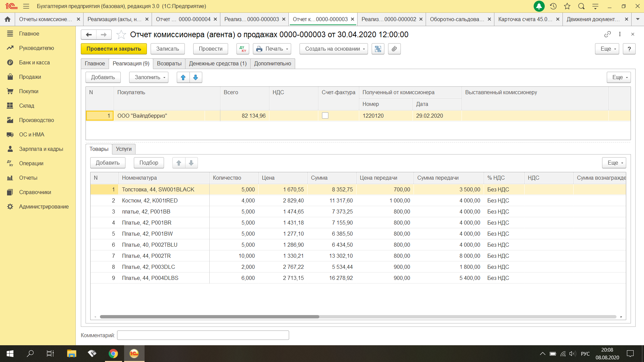This screenshot has width=644, height=362.
Task: Launch Chrome from the taskbar
Action: [x=113, y=354]
